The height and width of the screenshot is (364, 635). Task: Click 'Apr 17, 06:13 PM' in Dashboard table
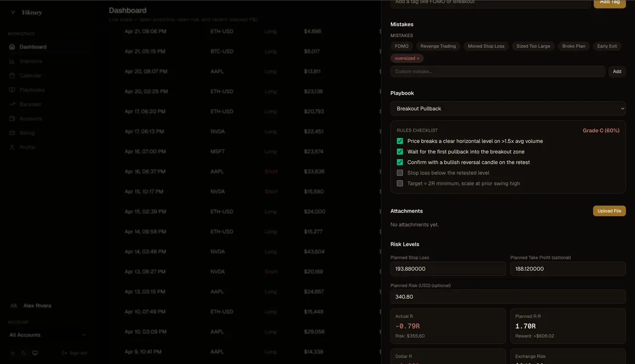[x=144, y=132]
